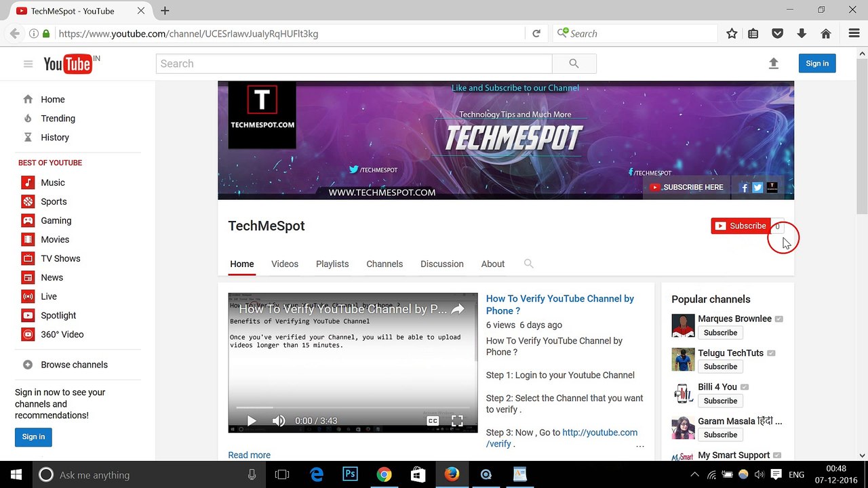Show bookmarks list icon in Firefox toolbar
The width and height of the screenshot is (868, 488).
tap(753, 34)
